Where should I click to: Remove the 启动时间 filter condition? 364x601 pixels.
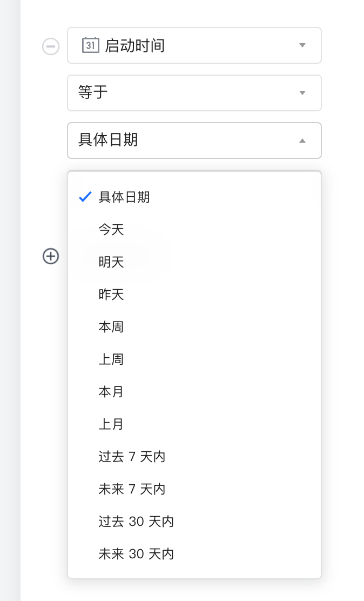pyautogui.click(x=51, y=46)
